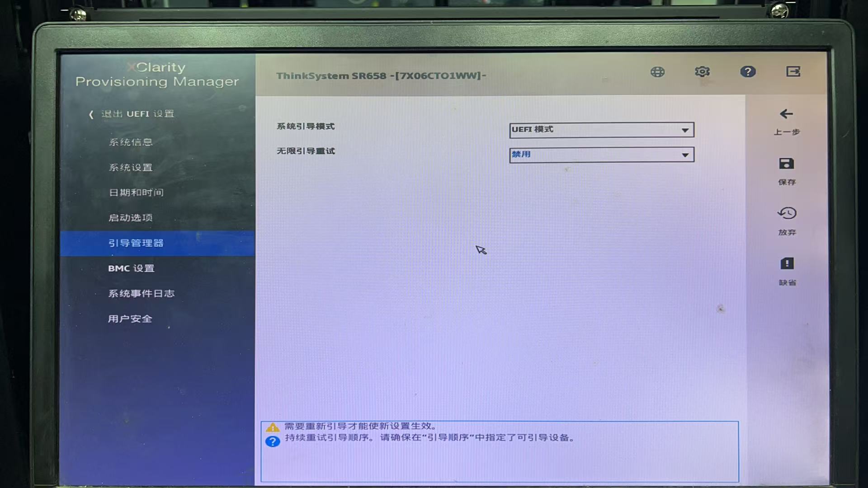
Task: Click the 保存 floppy disk icon
Action: 786,164
